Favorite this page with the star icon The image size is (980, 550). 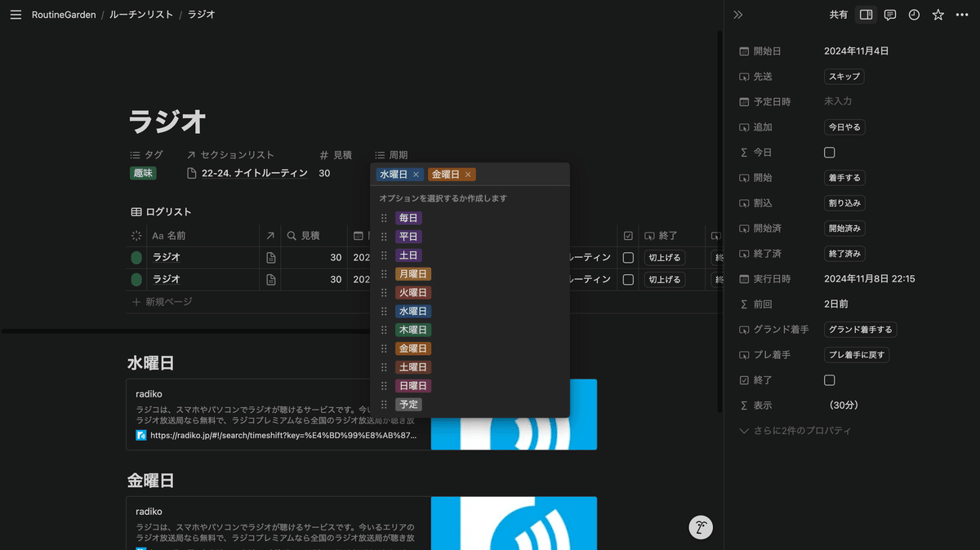(938, 15)
